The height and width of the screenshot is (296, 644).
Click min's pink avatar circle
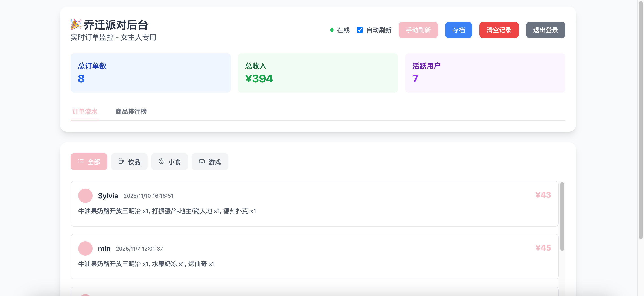pyautogui.click(x=85, y=248)
